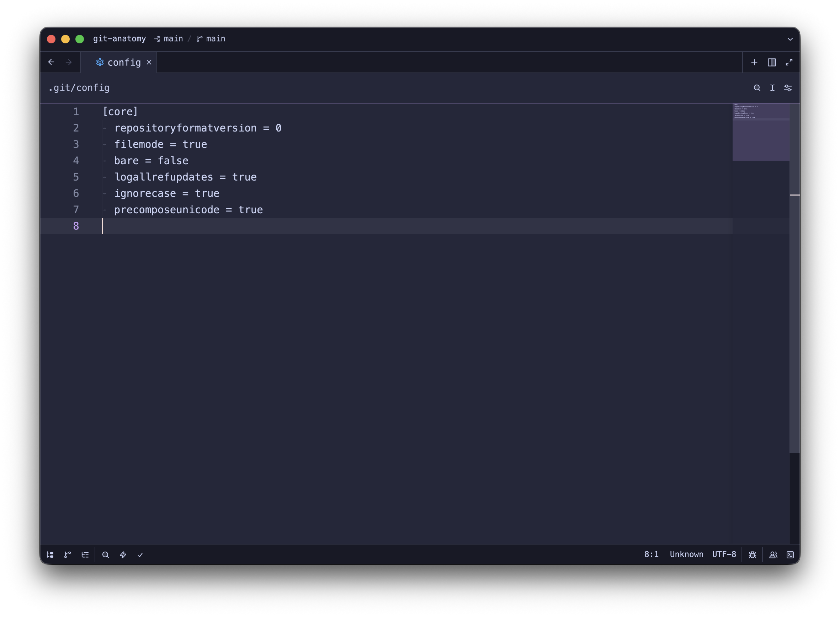
Task: Show the diagnostics checkmark in status bar
Action: [x=140, y=555]
